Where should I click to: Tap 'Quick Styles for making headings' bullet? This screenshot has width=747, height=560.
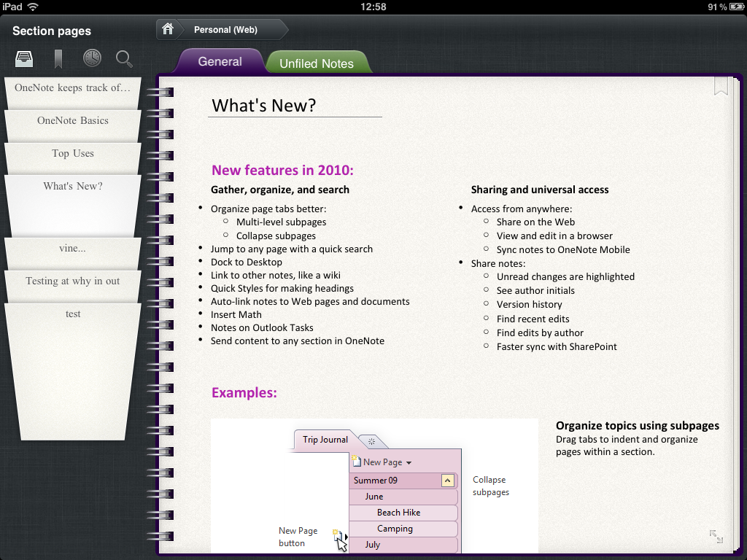click(x=282, y=288)
